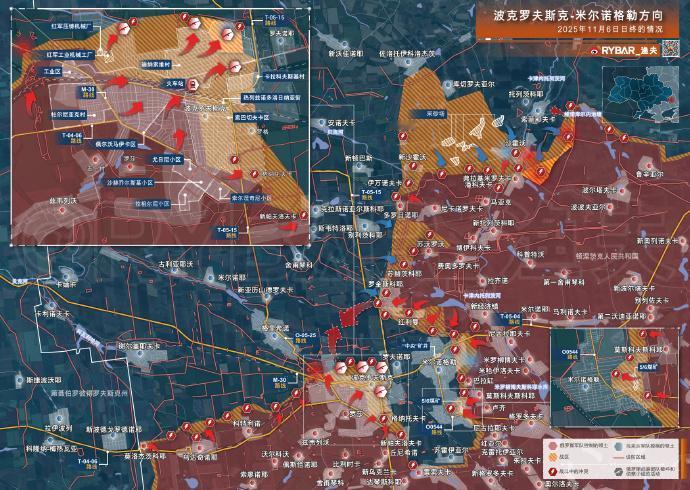Image resolution: width=690 pixels, height=490 pixels.
Task: Select the 科特利诺 village label
Action: [247, 424]
